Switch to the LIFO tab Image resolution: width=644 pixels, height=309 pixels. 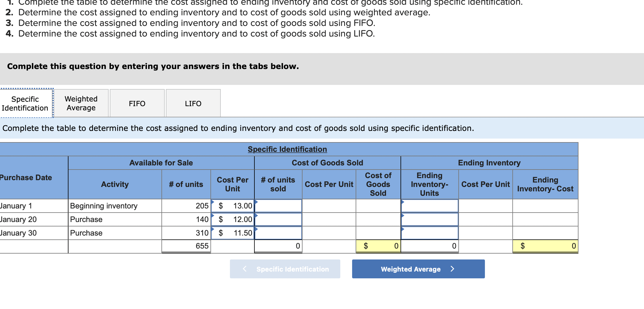point(193,103)
